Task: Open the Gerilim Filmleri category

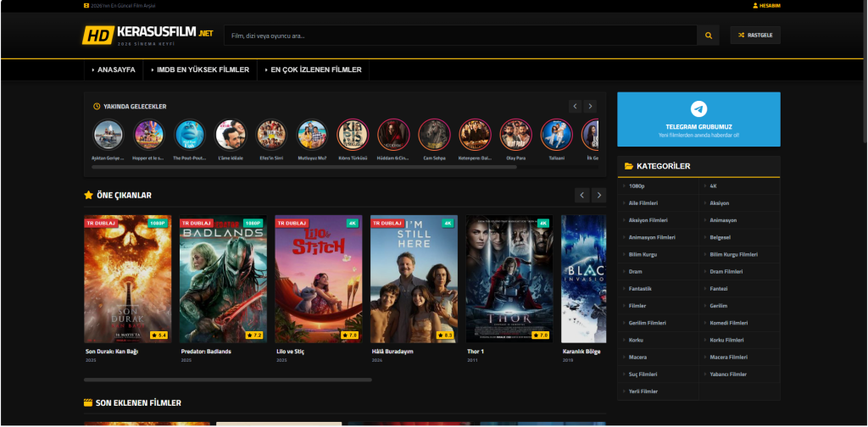Action: pos(648,323)
